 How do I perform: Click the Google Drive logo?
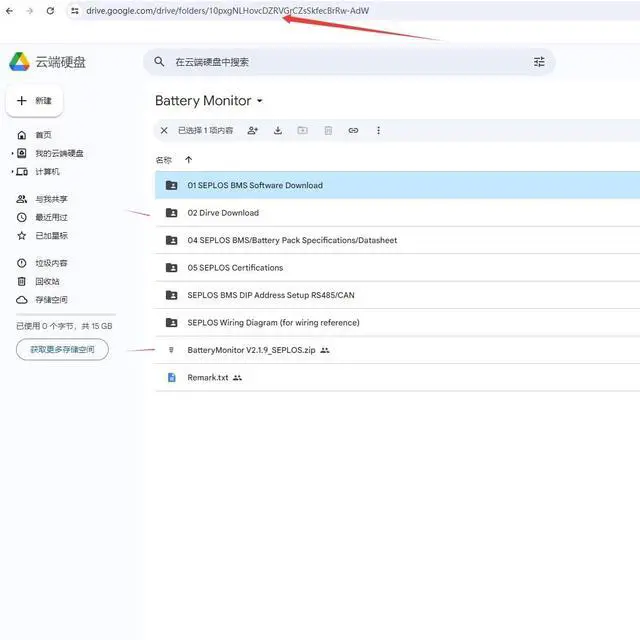(19, 62)
